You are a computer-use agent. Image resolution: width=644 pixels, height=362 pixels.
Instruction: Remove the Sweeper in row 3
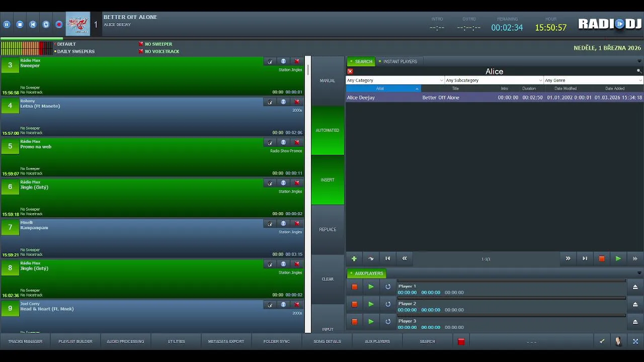[x=297, y=61]
